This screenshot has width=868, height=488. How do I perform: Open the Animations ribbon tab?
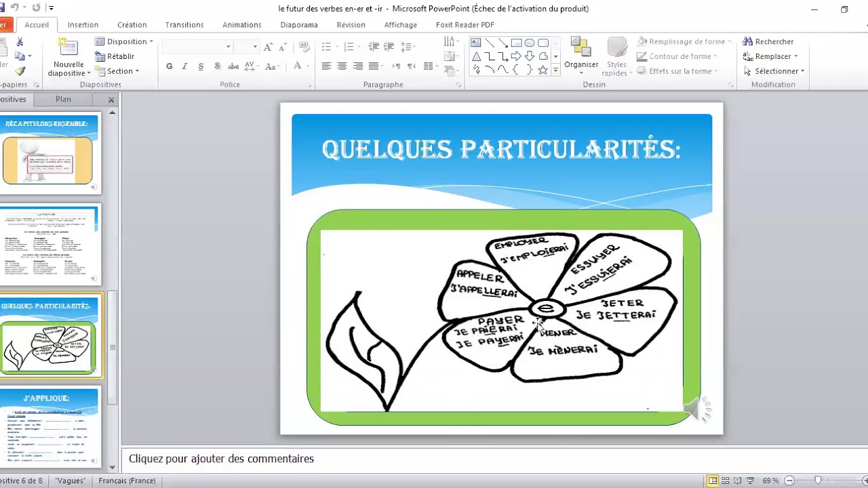pyautogui.click(x=242, y=25)
